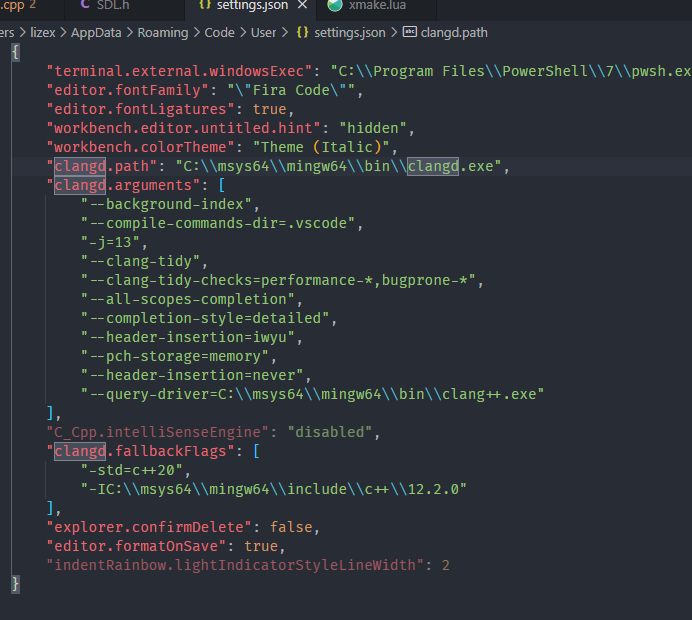Click the string symbol icon before clangd.path breadcrumb
The width and height of the screenshot is (692, 620).
[x=410, y=32]
